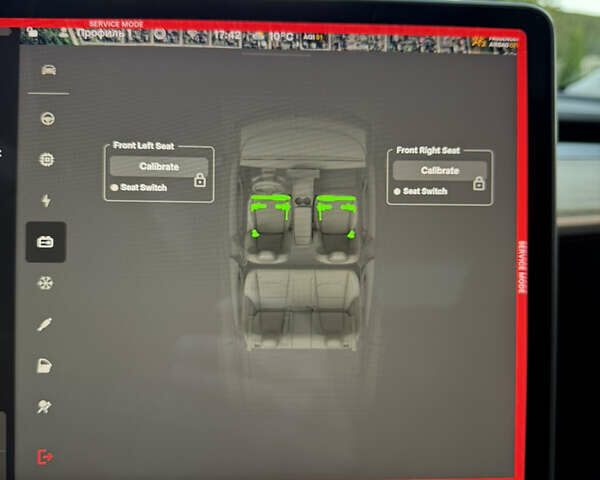The width and height of the screenshot is (600, 480).
Task: Tap the Профиль profile in status bar
Action: (103, 34)
